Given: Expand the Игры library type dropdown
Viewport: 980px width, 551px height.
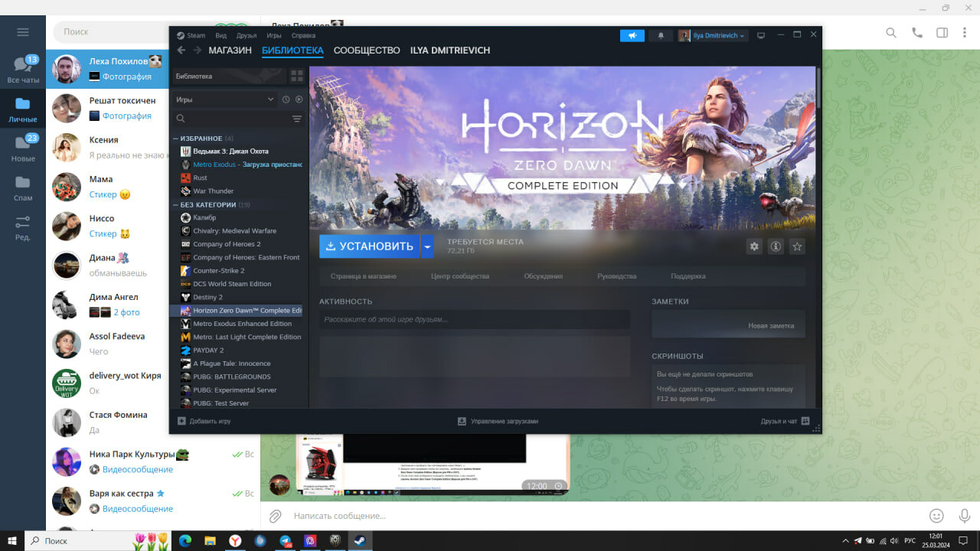Looking at the screenshot, I should coord(225,99).
